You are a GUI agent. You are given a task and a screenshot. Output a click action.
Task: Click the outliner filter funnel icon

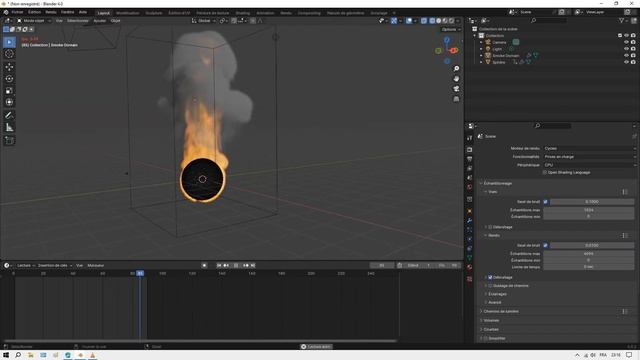click(621, 20)
